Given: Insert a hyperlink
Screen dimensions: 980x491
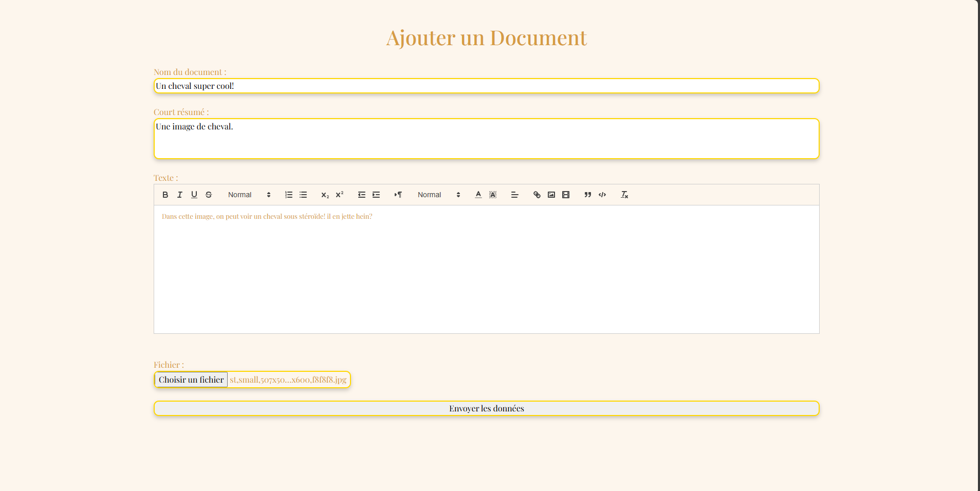Looking at the screenshot, I should click(537, 195).
